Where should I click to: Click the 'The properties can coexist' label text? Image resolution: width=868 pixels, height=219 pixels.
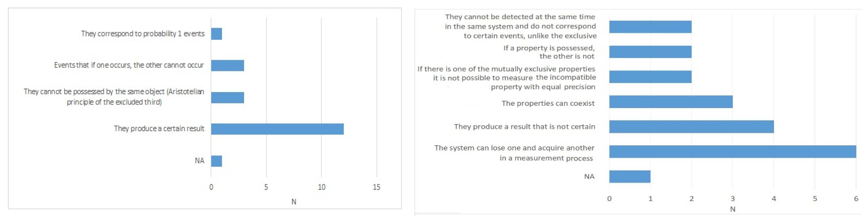pyautogui.click(x=548, y=103)
